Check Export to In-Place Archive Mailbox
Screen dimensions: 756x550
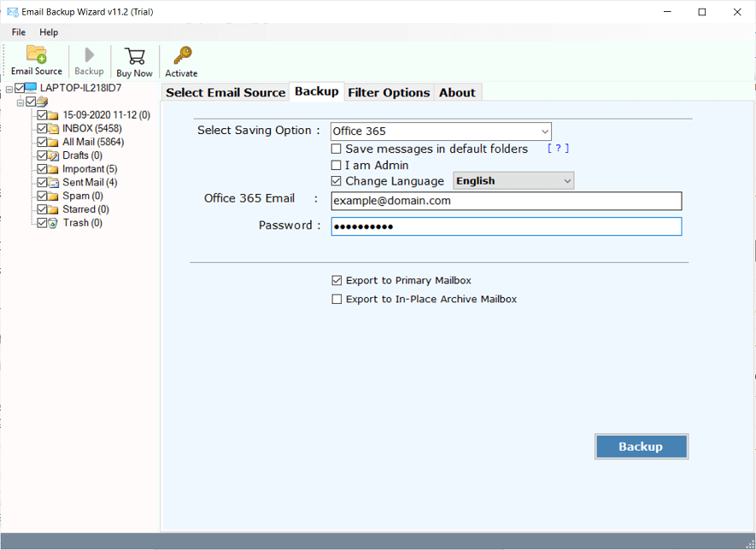(337, 300)
